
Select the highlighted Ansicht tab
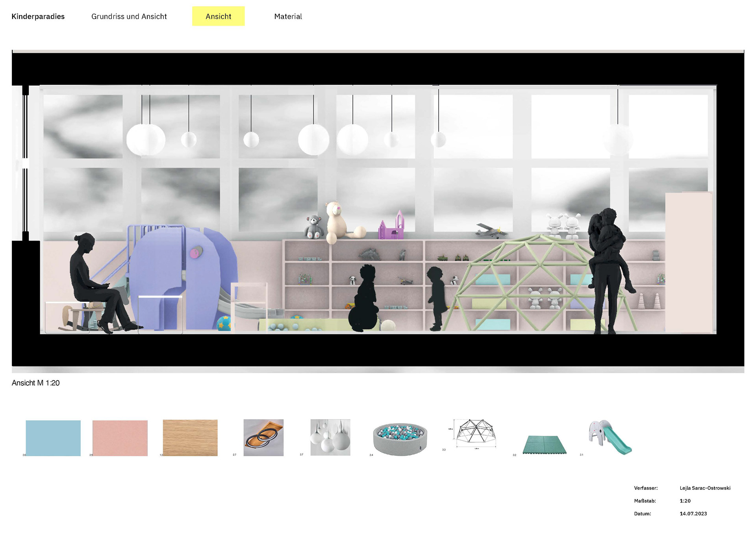(218, 17)
